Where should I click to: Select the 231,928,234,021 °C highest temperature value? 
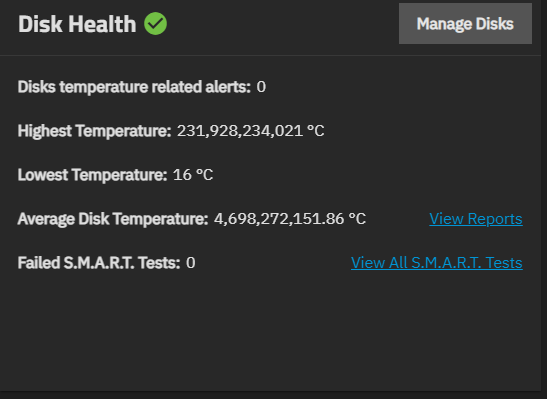coord(250,131)
